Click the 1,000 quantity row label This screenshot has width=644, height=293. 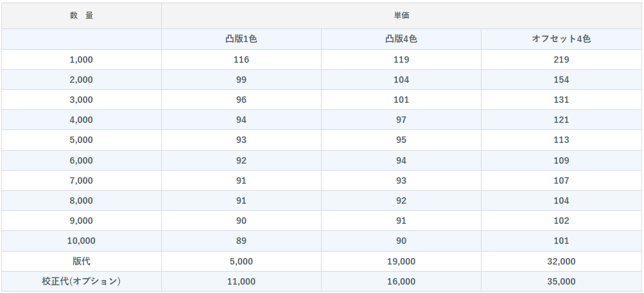pos(81,60)
